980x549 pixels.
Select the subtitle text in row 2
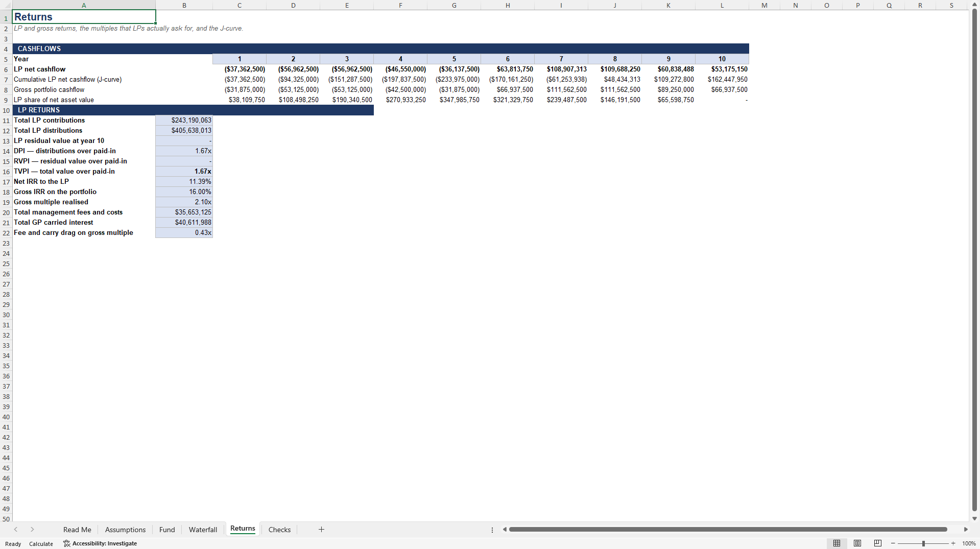128,28
